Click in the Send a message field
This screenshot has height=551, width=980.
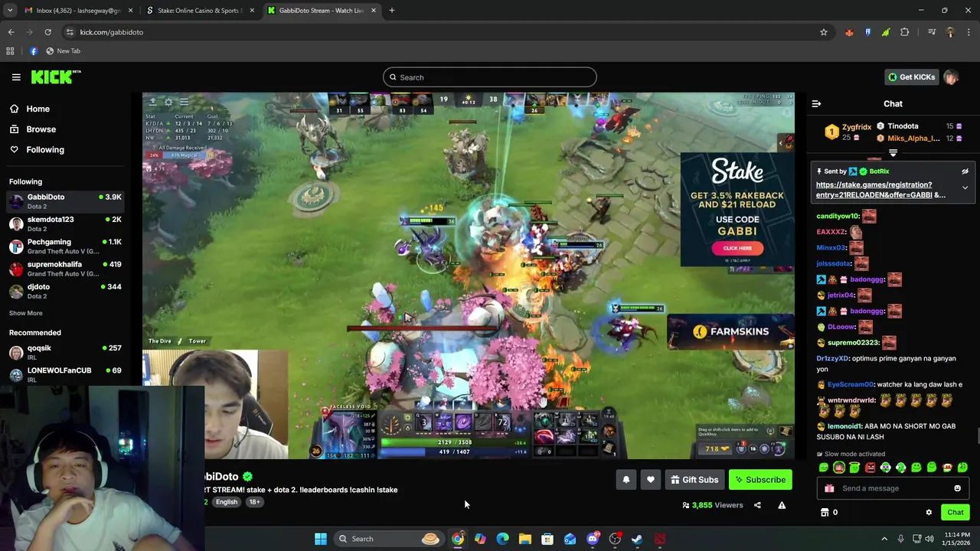click(x=893, y=488)
